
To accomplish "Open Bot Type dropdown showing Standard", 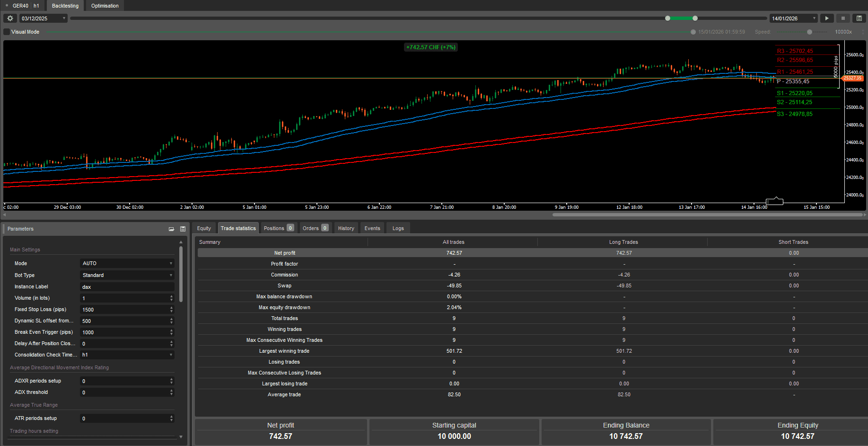I will tap(127, 275).
